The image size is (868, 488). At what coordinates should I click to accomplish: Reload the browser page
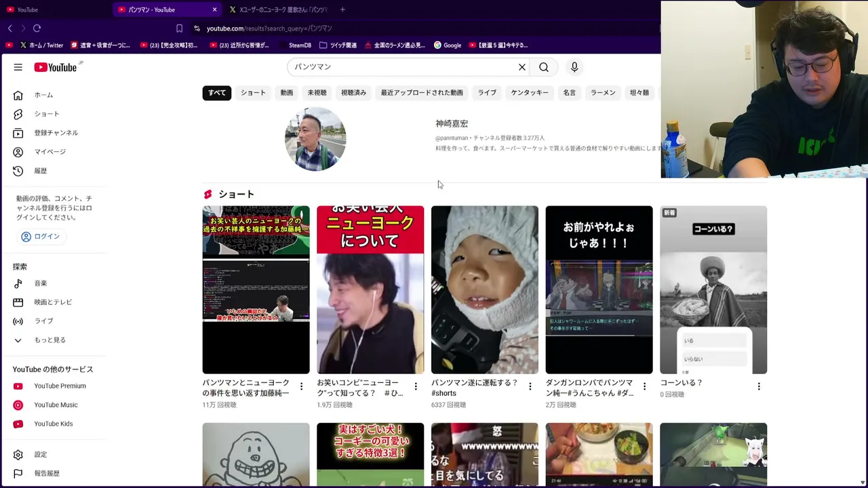[x=37, y=28]
